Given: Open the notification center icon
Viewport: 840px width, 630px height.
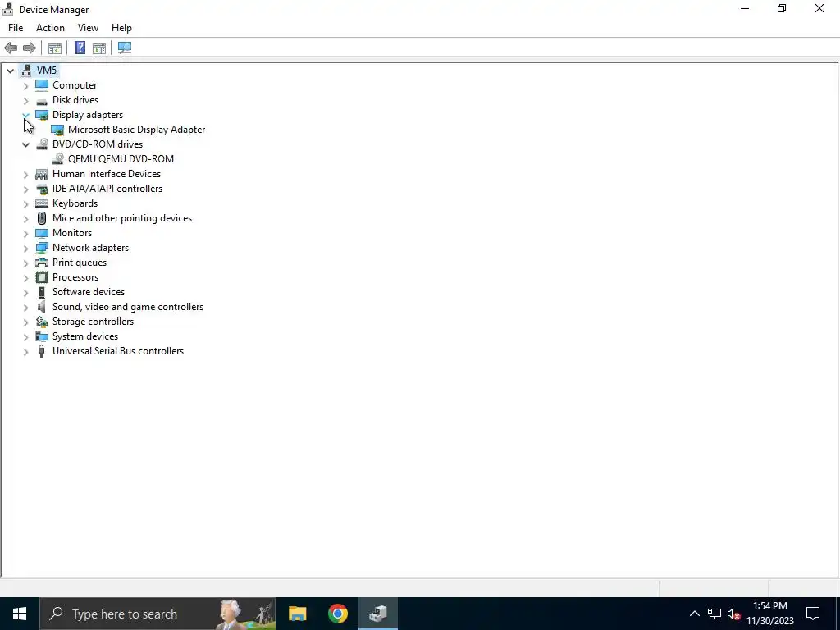Looking at the screenshot, I should click(x=813, y=614).
